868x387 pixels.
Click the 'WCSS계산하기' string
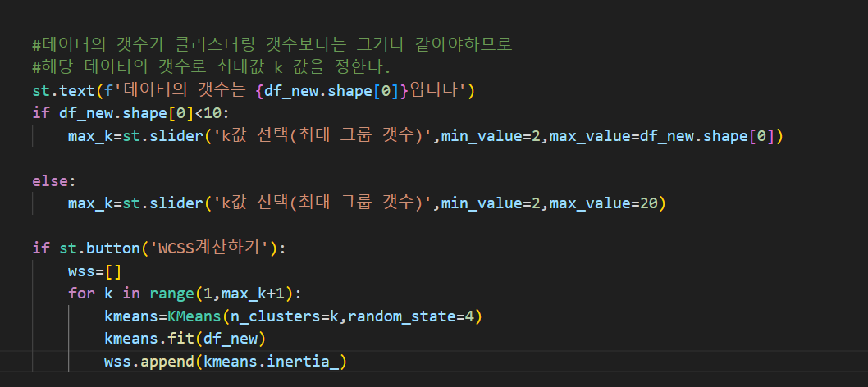click(x=208, y=248)
